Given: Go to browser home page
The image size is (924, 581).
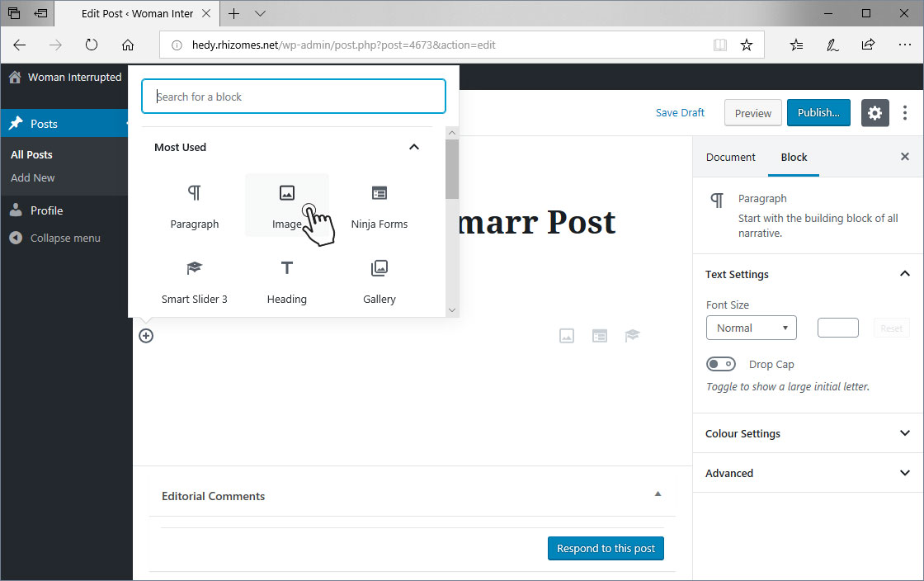Looking at the screenshot, I should (x=128, y=45).
